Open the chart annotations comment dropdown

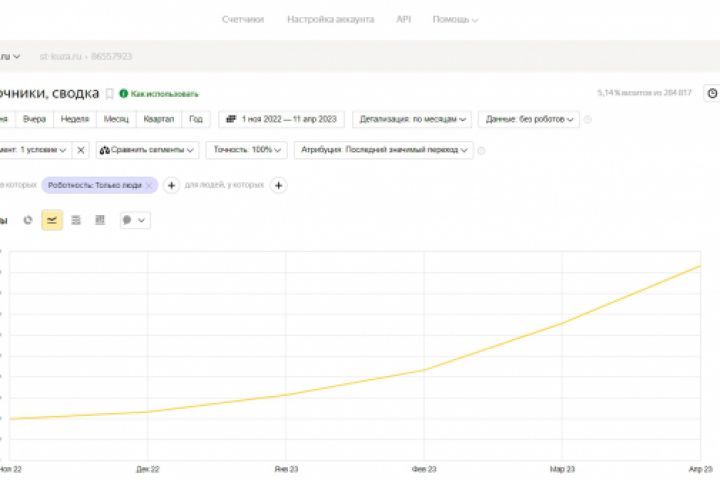tap(134, 220)
